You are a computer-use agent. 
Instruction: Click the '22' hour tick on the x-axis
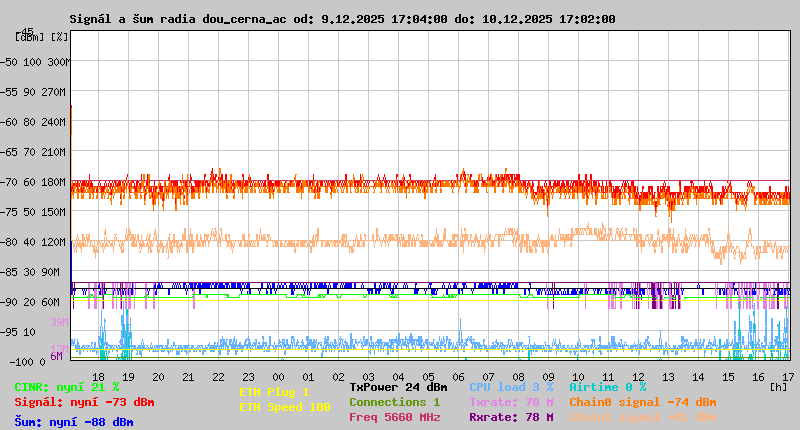click(x=218, y=377)
